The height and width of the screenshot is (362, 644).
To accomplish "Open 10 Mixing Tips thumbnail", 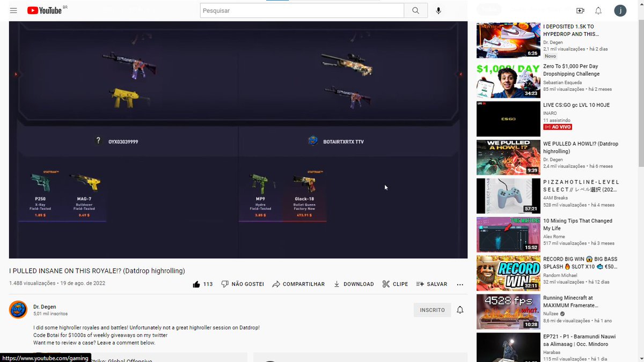I will [508, 235].
